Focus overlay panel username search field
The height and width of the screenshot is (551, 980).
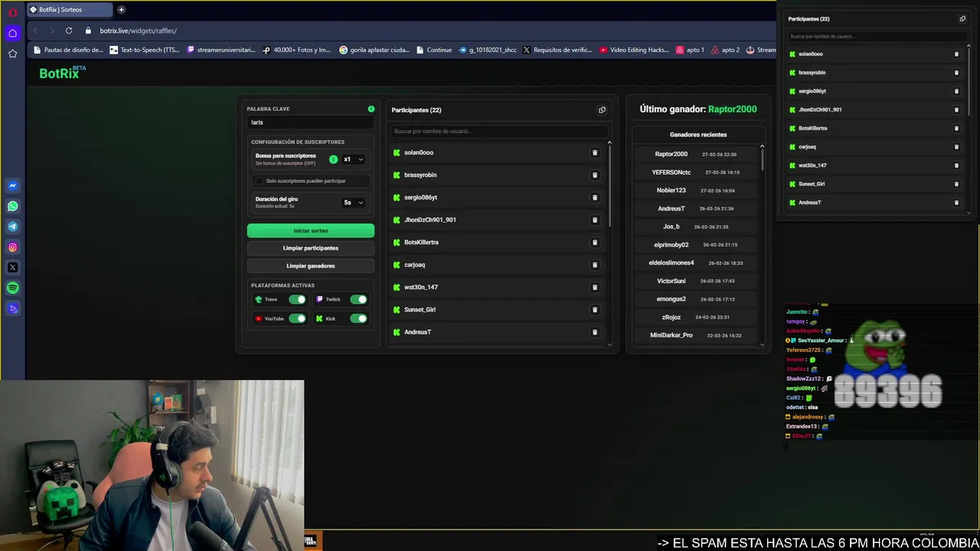[x=876, y=37]
